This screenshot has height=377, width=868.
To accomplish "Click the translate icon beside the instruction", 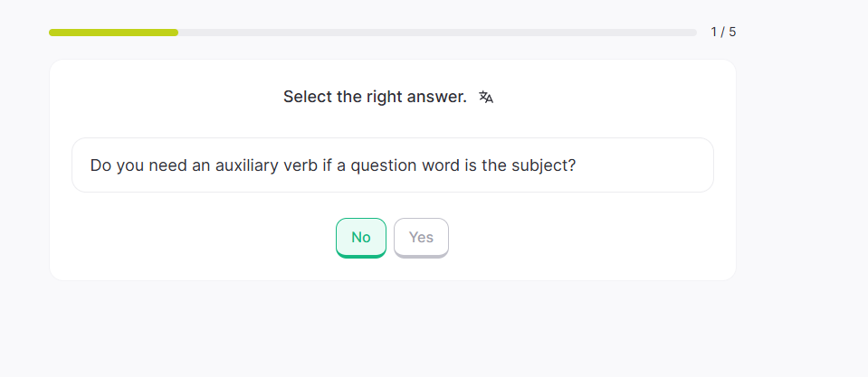I will click(486, 97).
